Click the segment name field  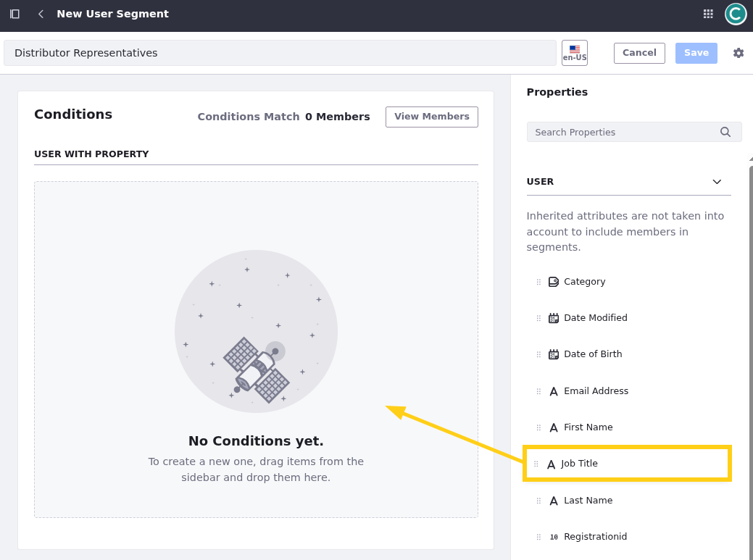(280, 53)
